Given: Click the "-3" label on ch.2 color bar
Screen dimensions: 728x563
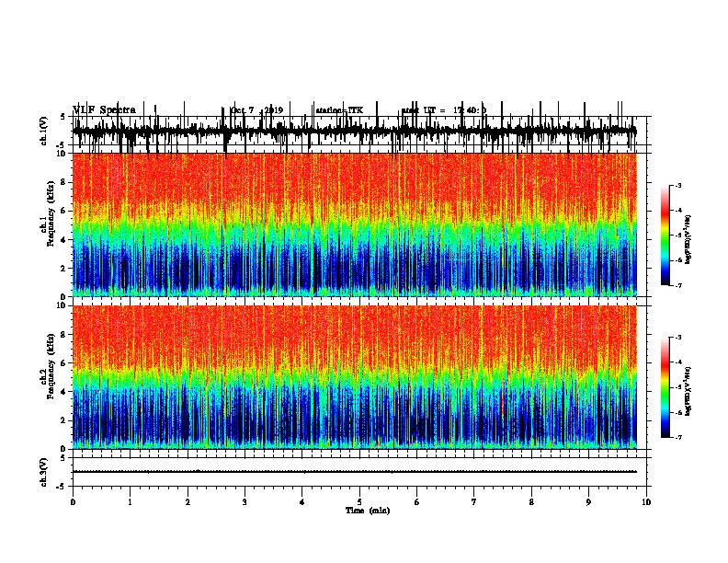Looking at the screenshot, I should (x=678, y=338).
